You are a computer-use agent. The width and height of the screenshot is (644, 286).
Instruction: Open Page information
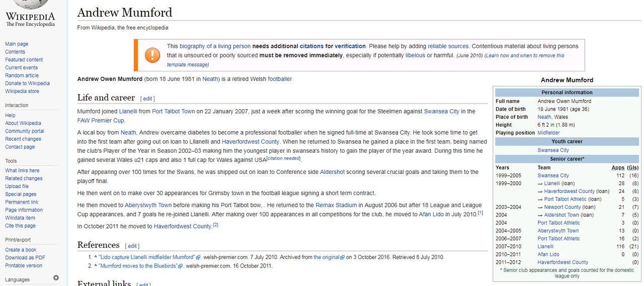click(x=24, y=210)
